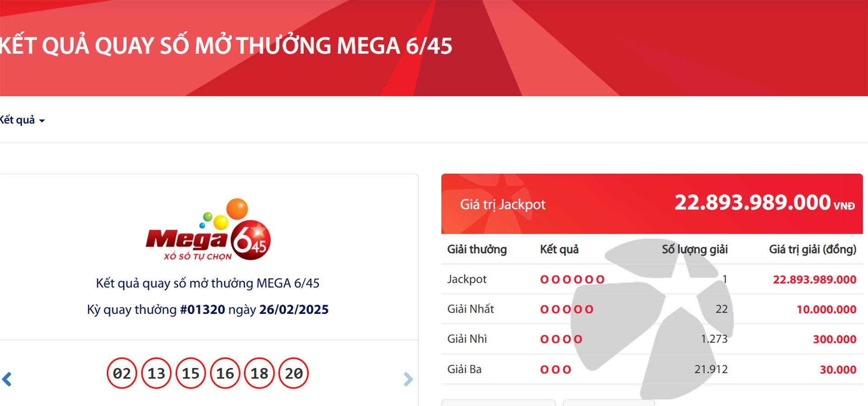This screenshot has width=868, height=406.
Task: Click the Giá trị Jackpot banner
Action: 652,204
